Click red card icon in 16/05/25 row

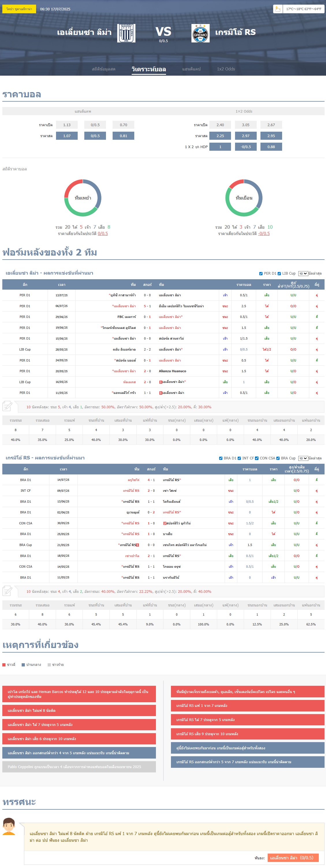pos(161,382)
